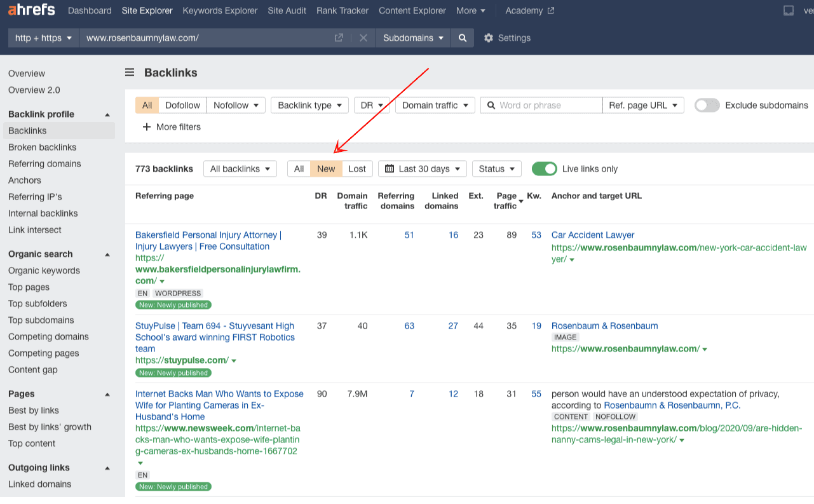The image size is (814, 504).
Task: Toggle Exclude subdomains switch
Action: click(707, 106)
